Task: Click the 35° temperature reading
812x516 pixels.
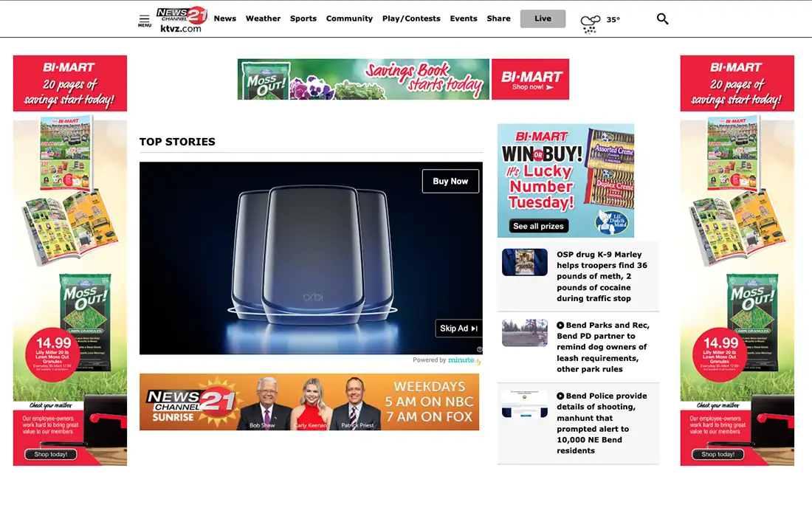Action: pos(613,19)
